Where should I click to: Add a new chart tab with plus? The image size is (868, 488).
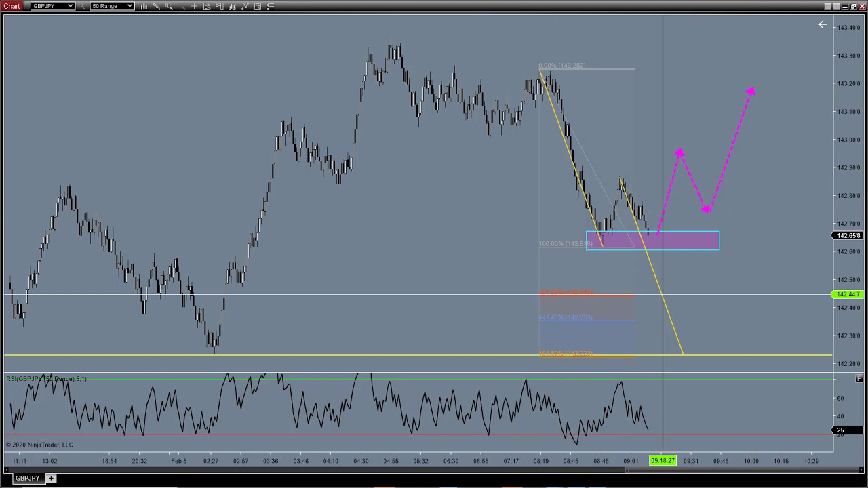point(51,479)
